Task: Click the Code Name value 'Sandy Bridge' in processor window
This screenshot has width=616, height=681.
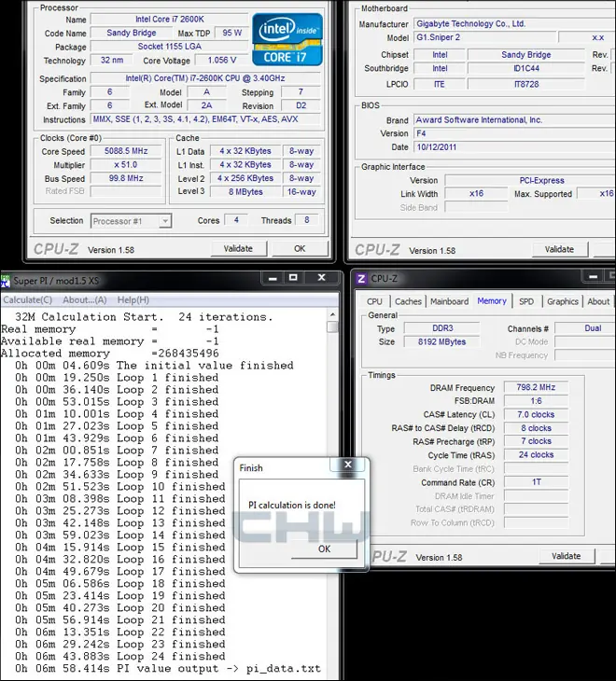Action: click(132, 33)
